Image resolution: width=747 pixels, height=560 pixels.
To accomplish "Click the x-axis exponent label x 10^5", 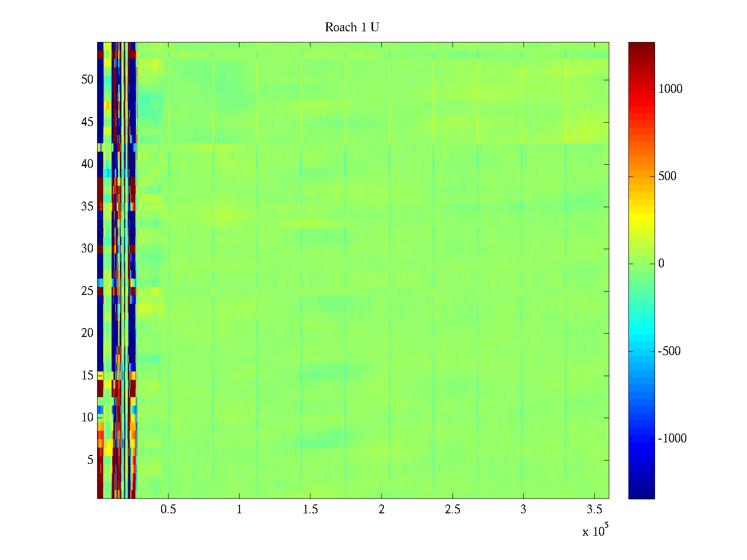I will (595, 531).
